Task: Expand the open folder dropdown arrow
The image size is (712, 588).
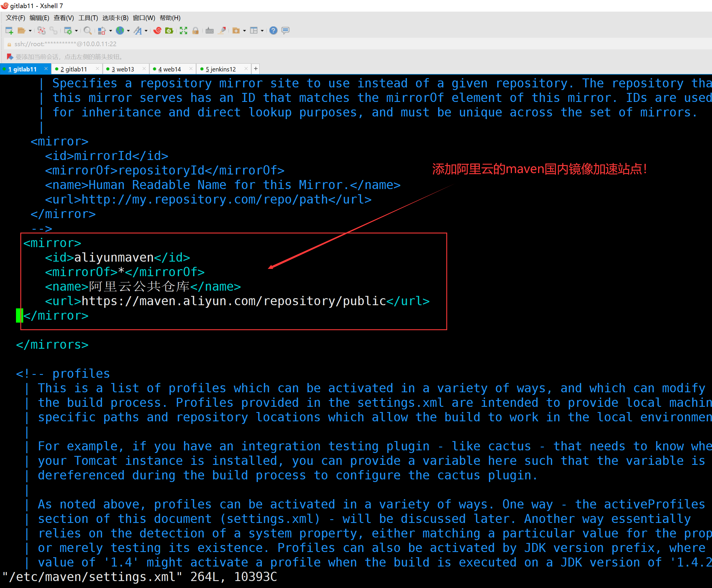Action: [30, 31]
